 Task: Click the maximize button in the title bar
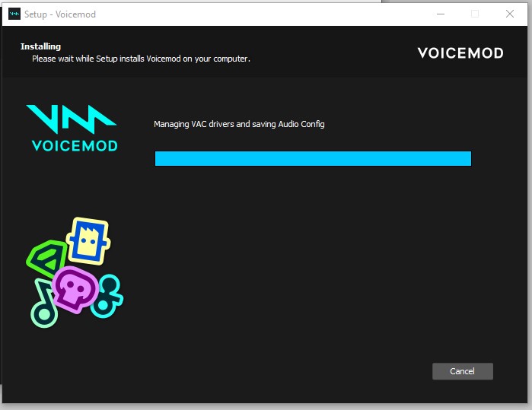pyautogui.click(x=475, y=14)
